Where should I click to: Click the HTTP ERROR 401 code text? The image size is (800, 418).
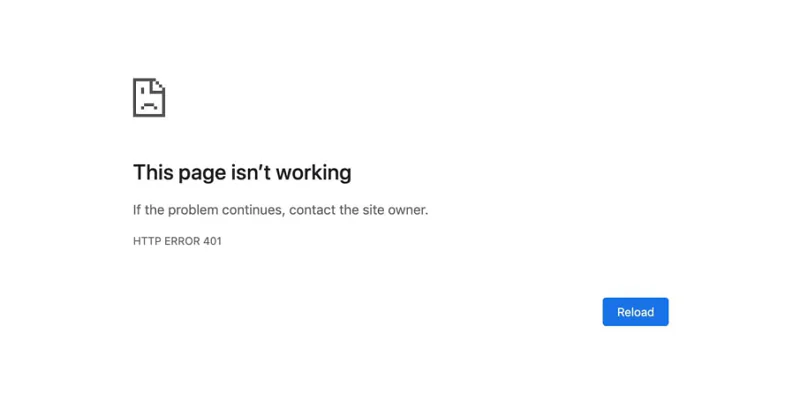[x=177, y=241]
